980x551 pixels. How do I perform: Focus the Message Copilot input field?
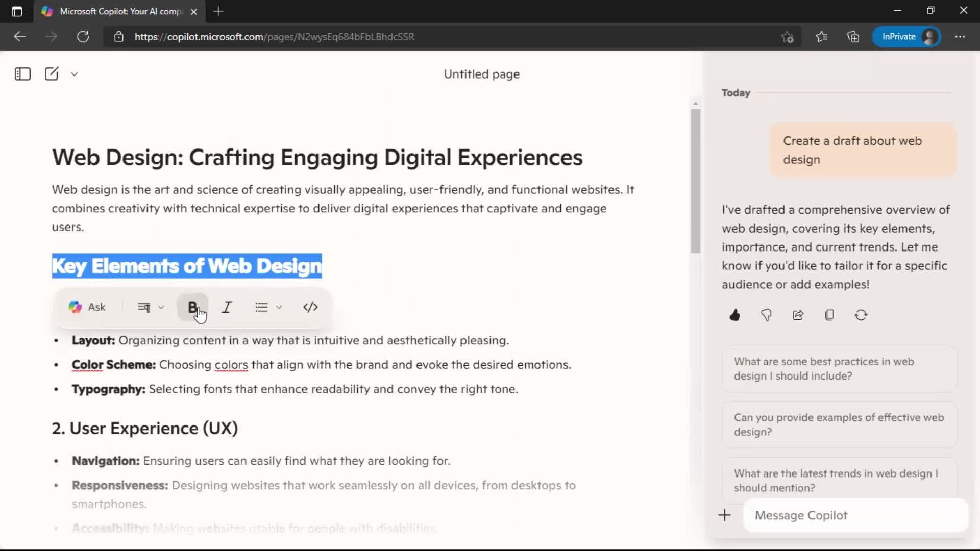click(855, 515)
